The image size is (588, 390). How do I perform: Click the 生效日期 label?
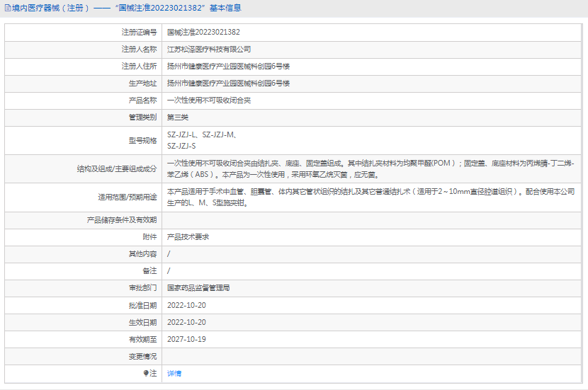coord(142,322)
